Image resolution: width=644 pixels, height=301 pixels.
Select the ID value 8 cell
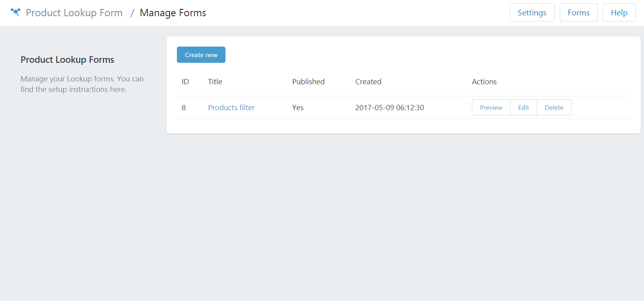pyautogui.click(x=184, y=107)
